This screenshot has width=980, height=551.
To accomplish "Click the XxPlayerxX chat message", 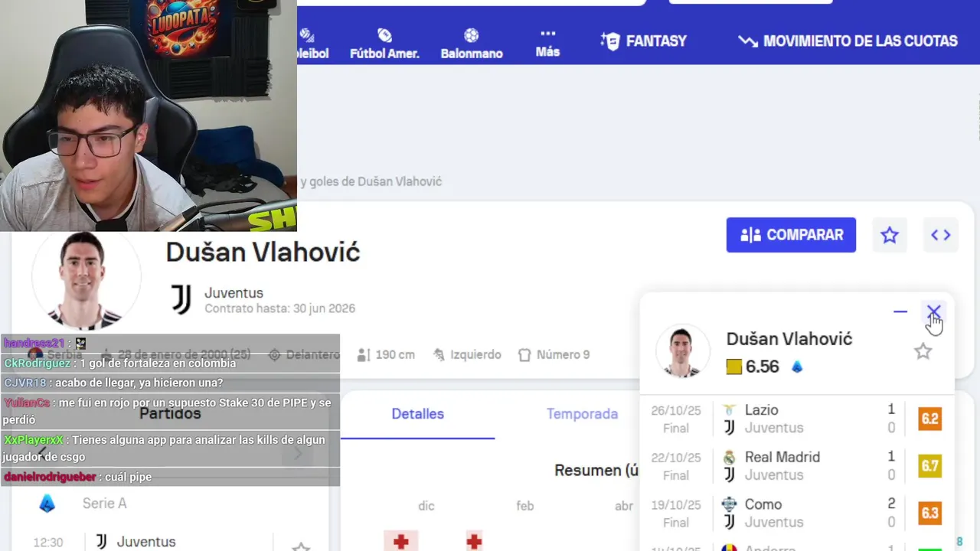I will tap(170, 448).
